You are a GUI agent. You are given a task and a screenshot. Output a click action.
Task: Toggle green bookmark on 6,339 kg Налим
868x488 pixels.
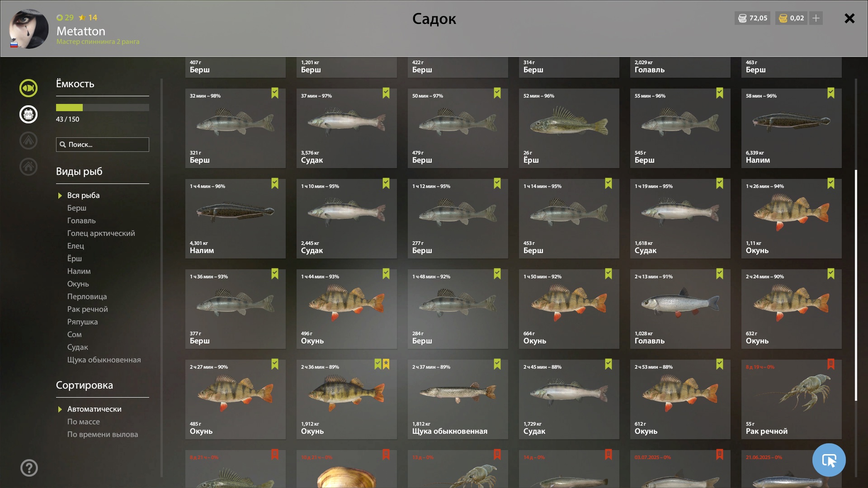click(831, 93)
